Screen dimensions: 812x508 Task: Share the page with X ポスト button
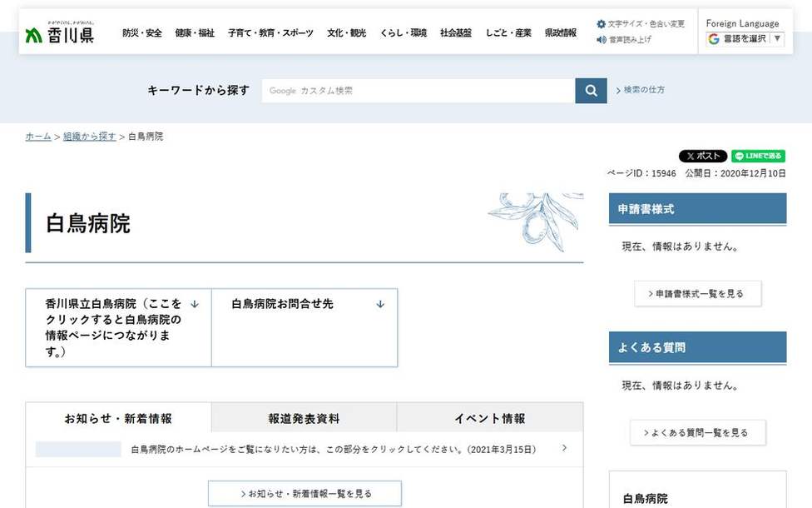pyautogui.click(x=703, y=156)
